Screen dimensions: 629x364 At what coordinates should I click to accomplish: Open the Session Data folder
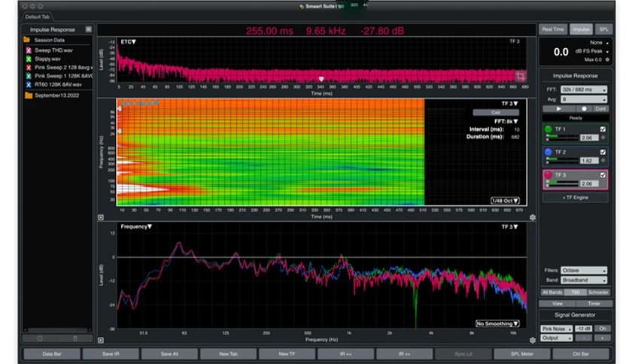point(27,40)
